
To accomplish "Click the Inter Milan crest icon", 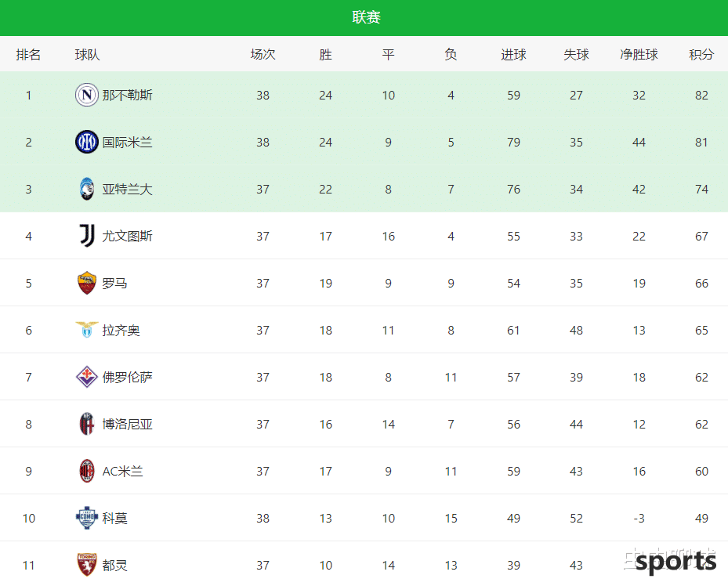I will [x=87, y=142].
